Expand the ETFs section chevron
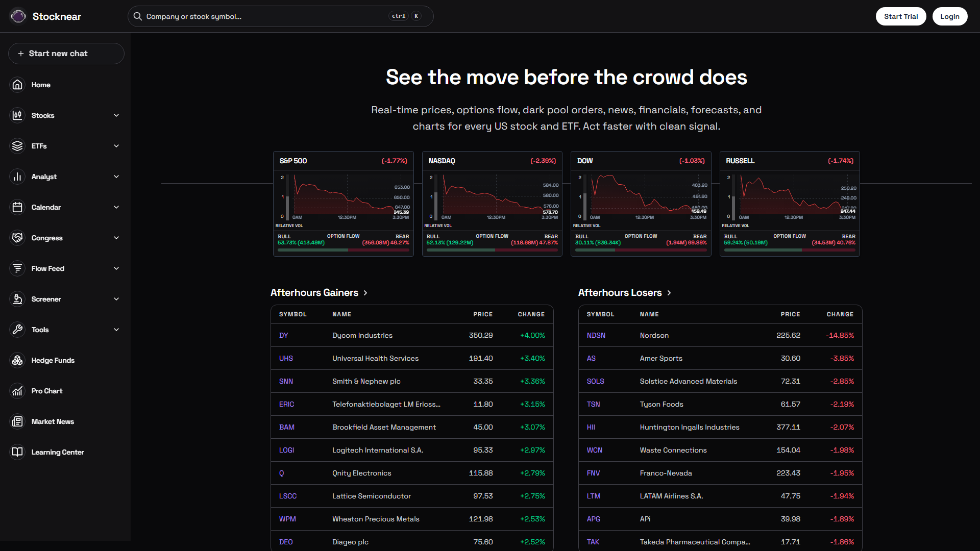980x551 pixels. 116,146
